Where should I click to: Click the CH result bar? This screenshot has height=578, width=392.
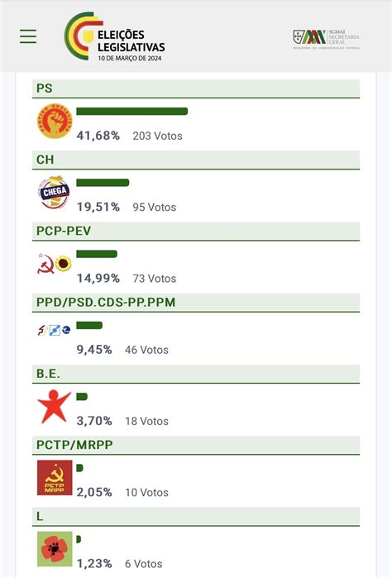[x=103, y=183]
